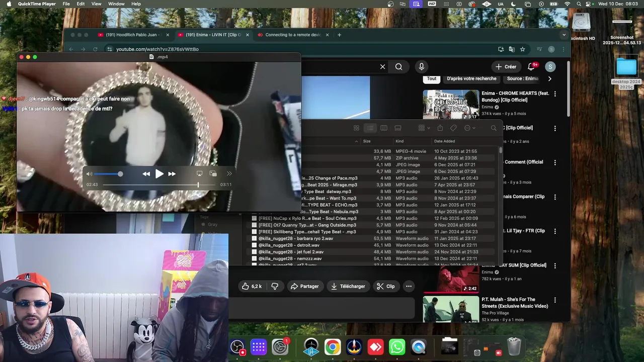Open the View menu in the menu bar

[96, 4]
